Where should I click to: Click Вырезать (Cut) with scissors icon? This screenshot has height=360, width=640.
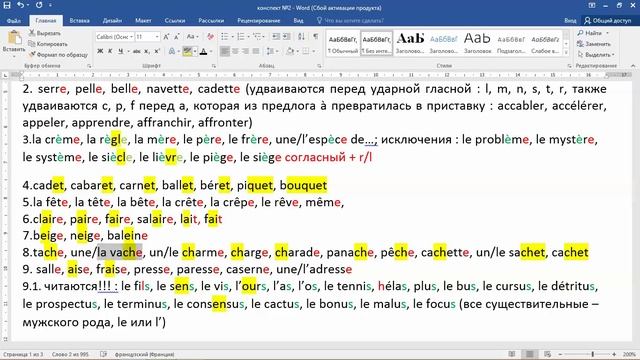tap(45, 33)
